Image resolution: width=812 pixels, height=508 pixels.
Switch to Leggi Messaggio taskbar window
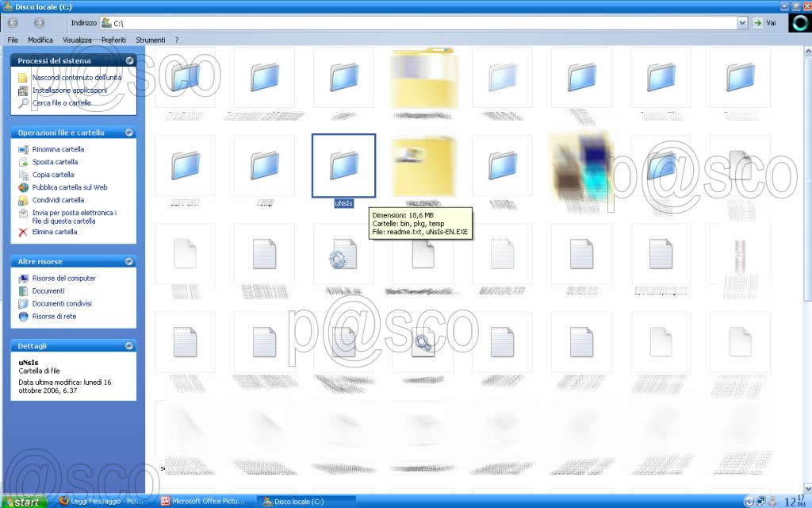pos(102,502)
